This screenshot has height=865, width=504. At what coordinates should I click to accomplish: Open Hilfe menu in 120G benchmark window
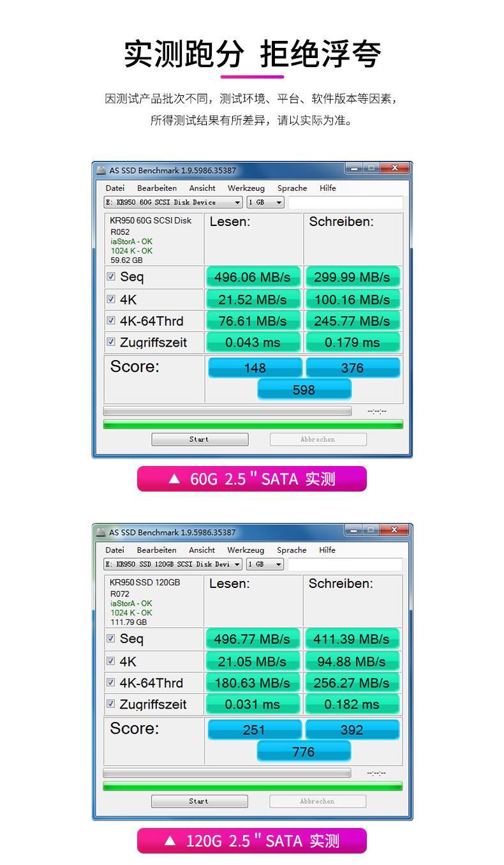click(x=328, y=550)
